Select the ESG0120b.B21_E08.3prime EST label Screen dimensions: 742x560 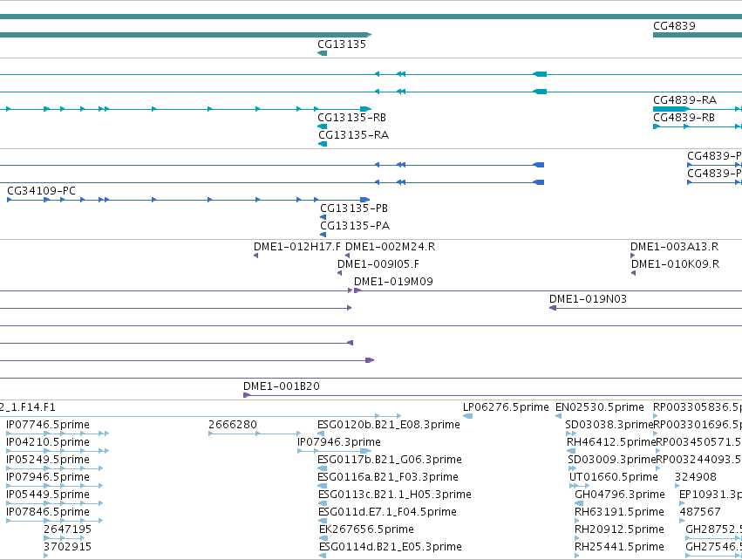(x=389, y=425)
